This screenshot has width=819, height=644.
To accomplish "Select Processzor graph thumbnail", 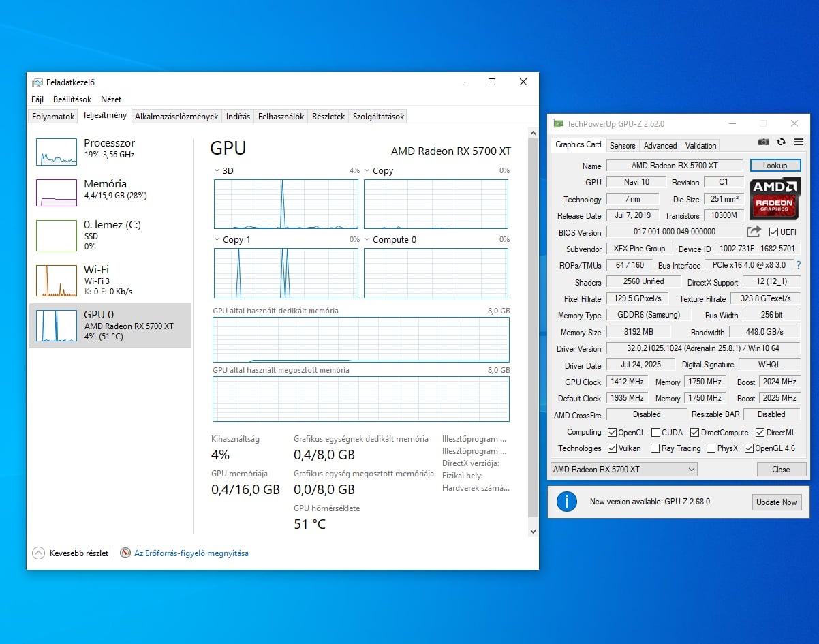I will coord(57,152).
